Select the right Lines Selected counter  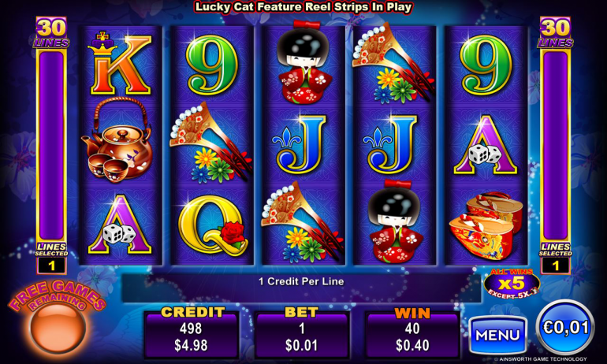coord(556,266)
